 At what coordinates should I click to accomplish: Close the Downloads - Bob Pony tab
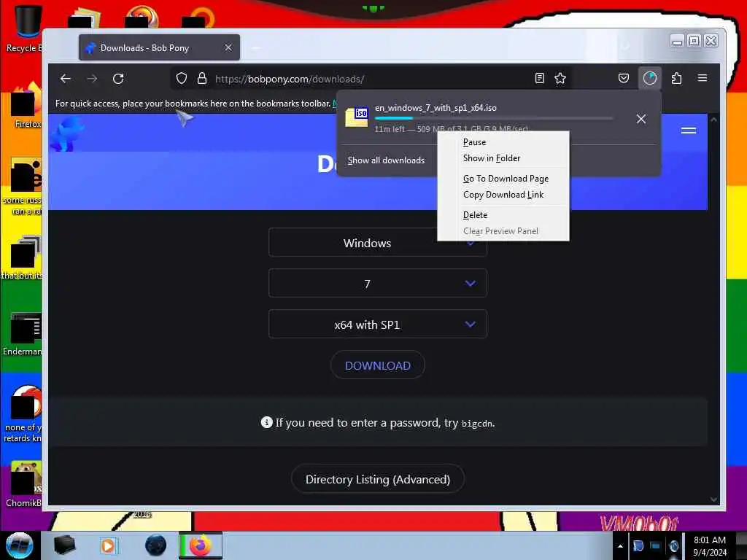tap(228, 47)
